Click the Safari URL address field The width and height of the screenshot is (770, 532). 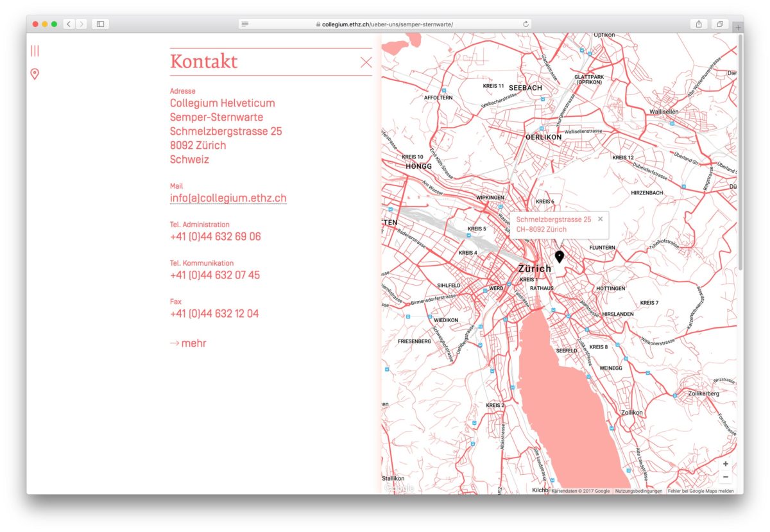tap(385, 24)
